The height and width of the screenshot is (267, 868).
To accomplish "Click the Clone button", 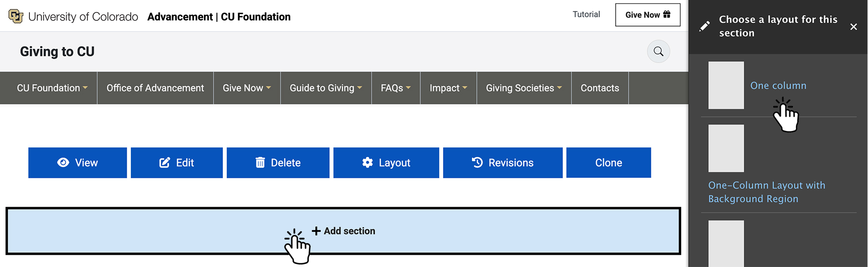I will pyautogui.click(x=608, y=163).
